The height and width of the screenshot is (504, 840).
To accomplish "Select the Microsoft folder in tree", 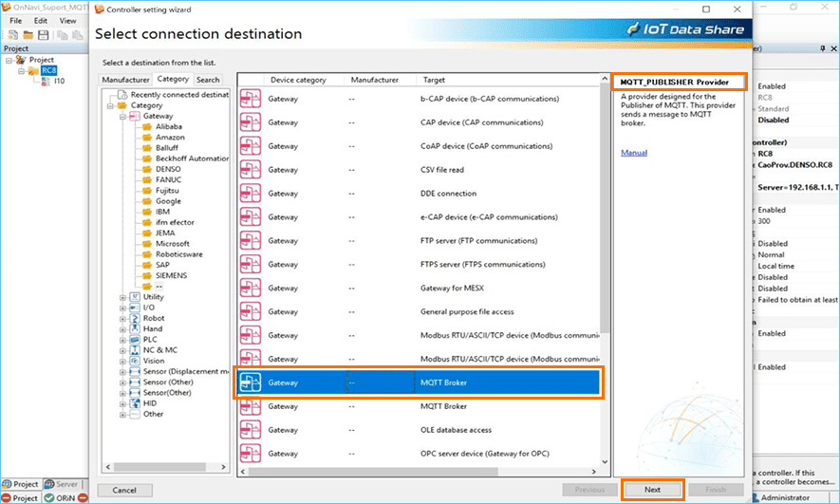I will (x=173, y=244).
